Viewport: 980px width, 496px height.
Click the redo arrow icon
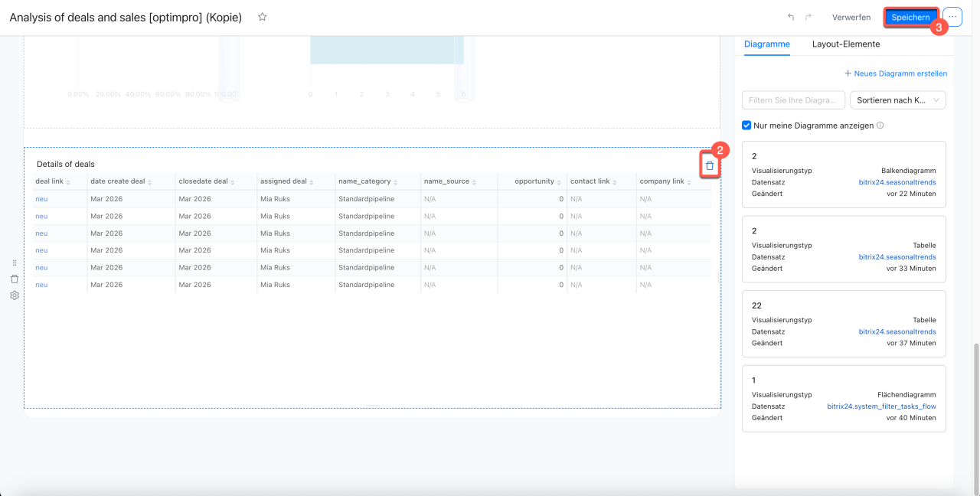(x=808, y=17)
